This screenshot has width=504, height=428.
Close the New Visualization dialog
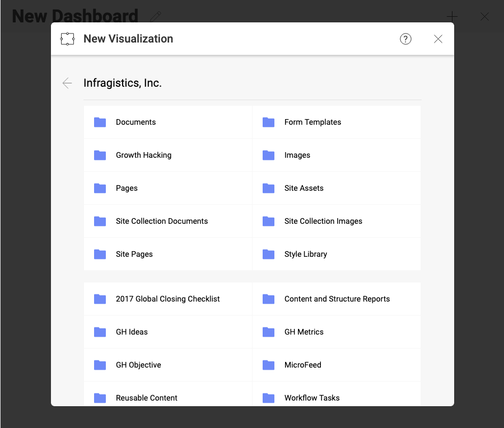tap(438, 39)
